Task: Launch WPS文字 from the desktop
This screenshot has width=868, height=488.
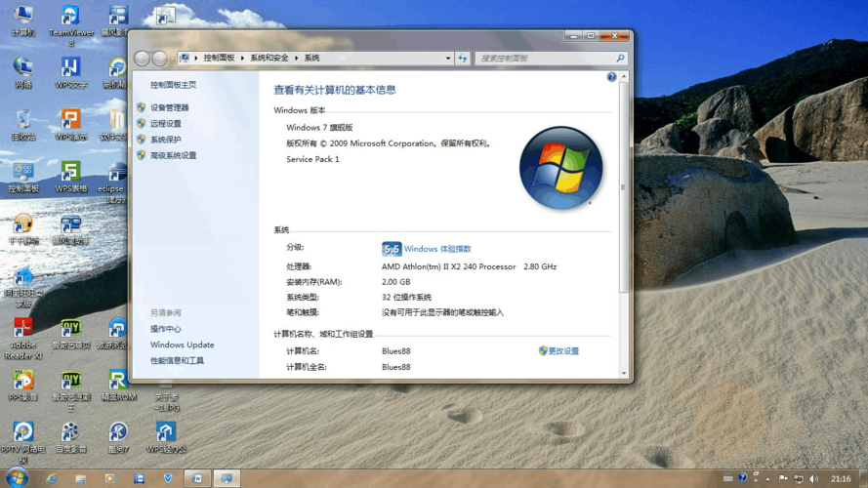Action: point(71,72)
